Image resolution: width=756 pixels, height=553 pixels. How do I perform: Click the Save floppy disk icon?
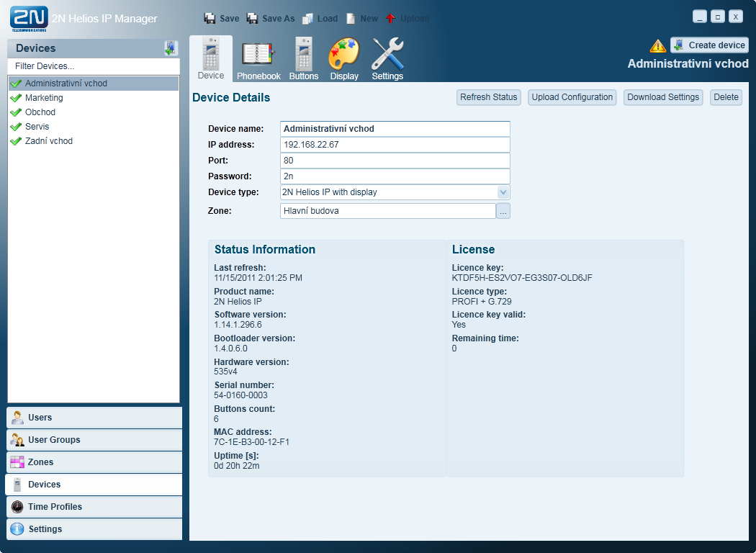pyautogui.click(x=210, y=18)
